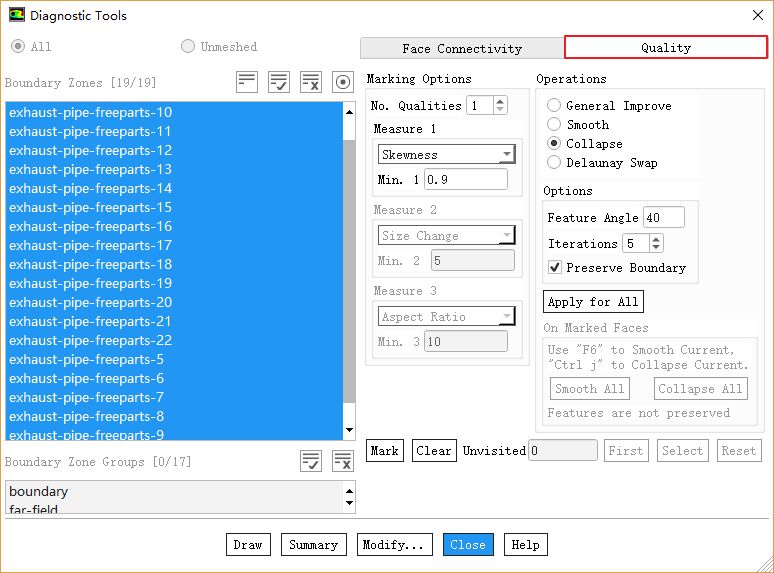Click boundary zones list scroll down arrow
Viewport: 774px width, 573px height.
349,430
